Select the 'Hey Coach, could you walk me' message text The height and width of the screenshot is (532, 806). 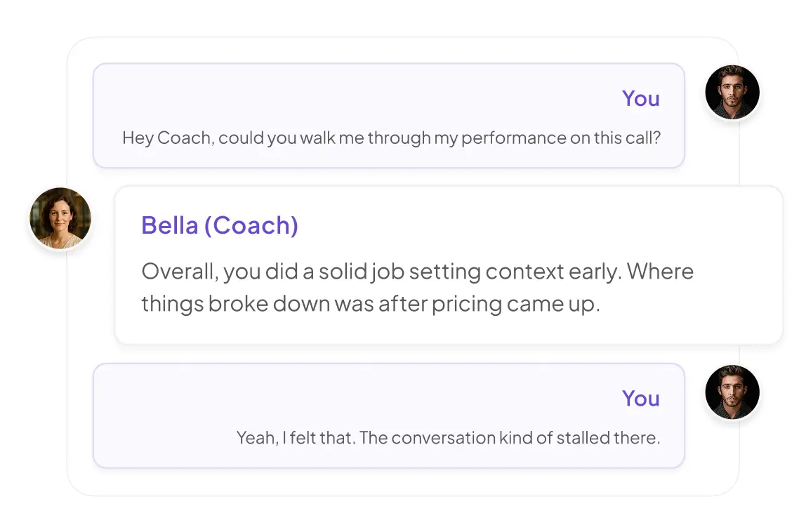click(391, 138)
